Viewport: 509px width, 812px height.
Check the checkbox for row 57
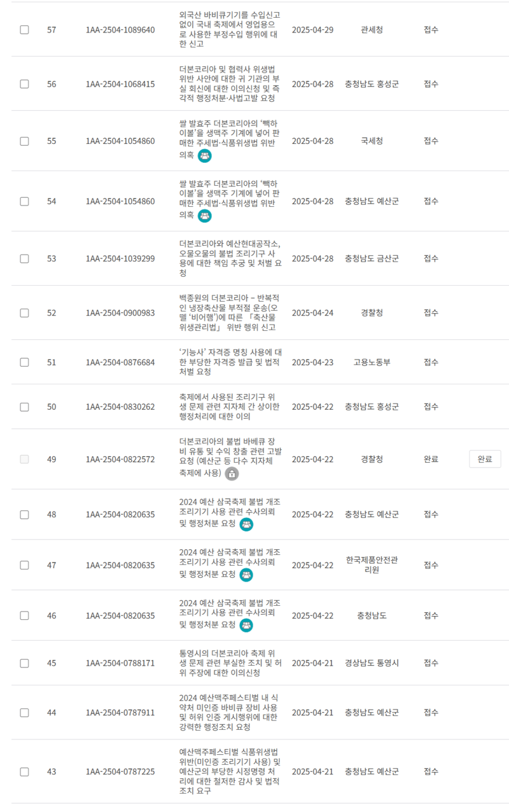(24, 30)
